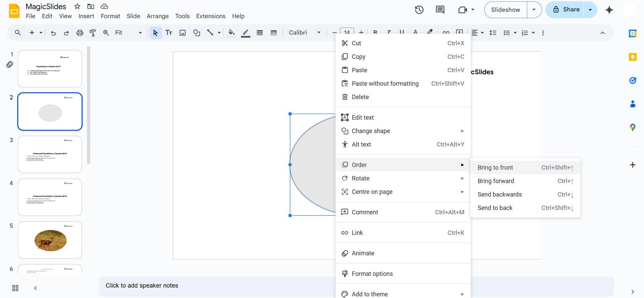Expand the line type dropdown arrow
The width and height of the screenshot is (644, 298).
pos(219,33)
